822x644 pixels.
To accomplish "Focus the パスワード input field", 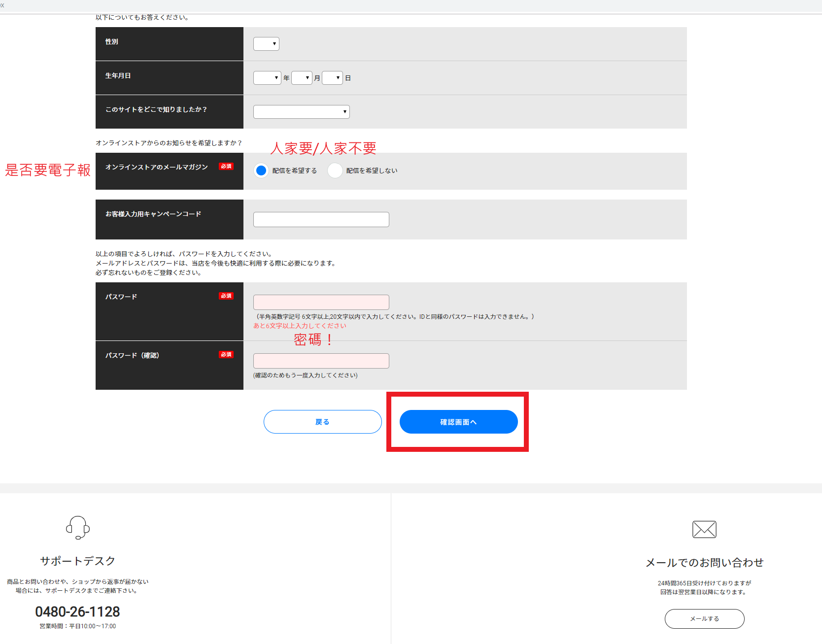I will pos(321,302).
